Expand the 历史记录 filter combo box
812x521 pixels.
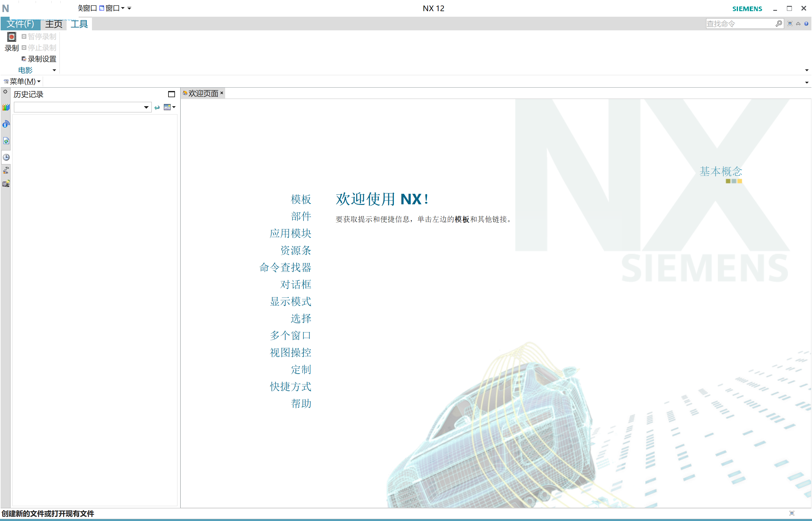(x=146, y=108)
